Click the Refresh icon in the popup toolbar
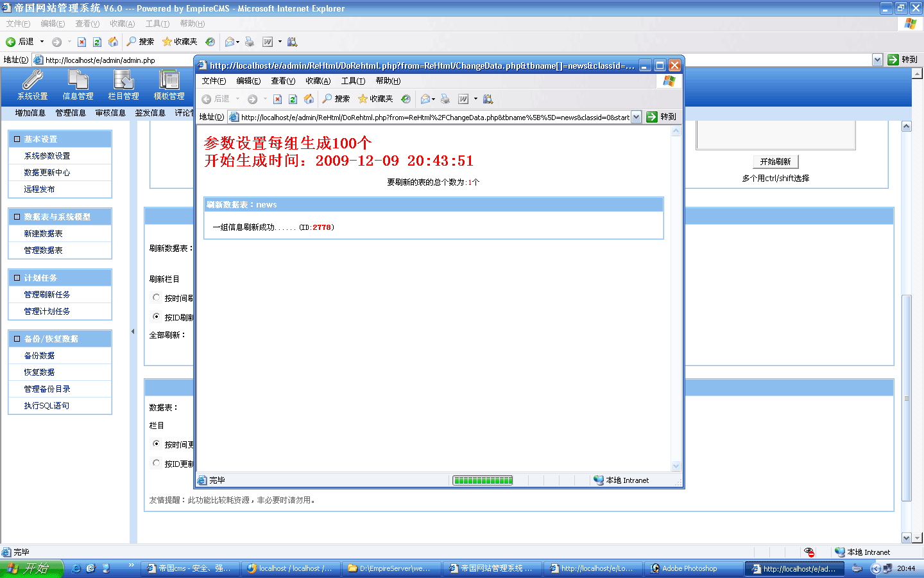 pos(293,99)
